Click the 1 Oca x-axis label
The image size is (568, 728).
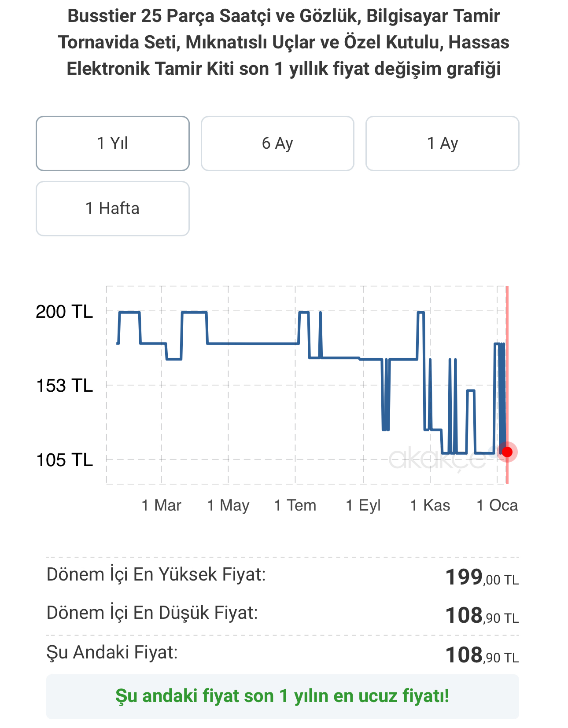(x=497, y=505)
